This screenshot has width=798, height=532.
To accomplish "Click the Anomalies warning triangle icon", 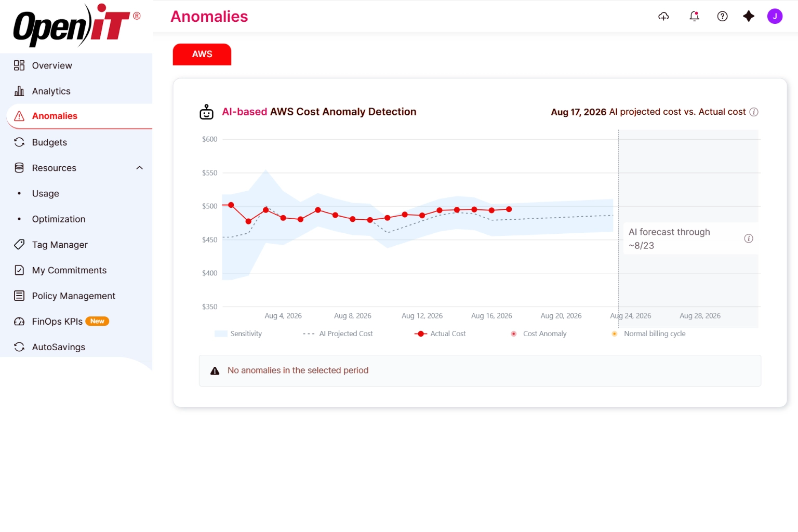I will (x=19, y=116).
